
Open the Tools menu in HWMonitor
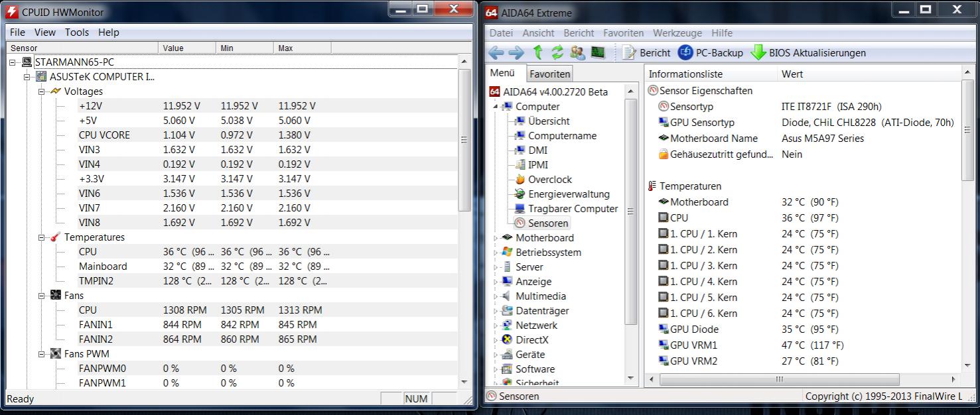pos(77,32)
